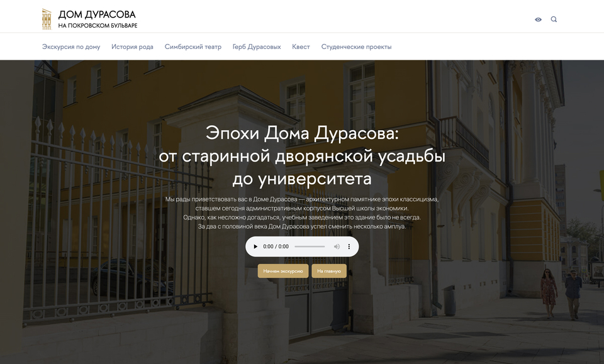Screen dimensions: 604x364
Task: Select the Квест menu item
Action: (x=301, y=47)
